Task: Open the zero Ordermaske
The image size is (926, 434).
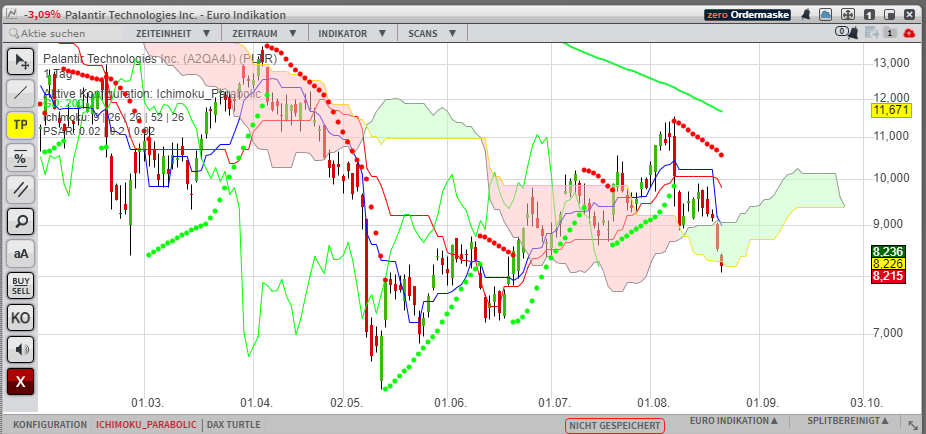Action: 747,15
